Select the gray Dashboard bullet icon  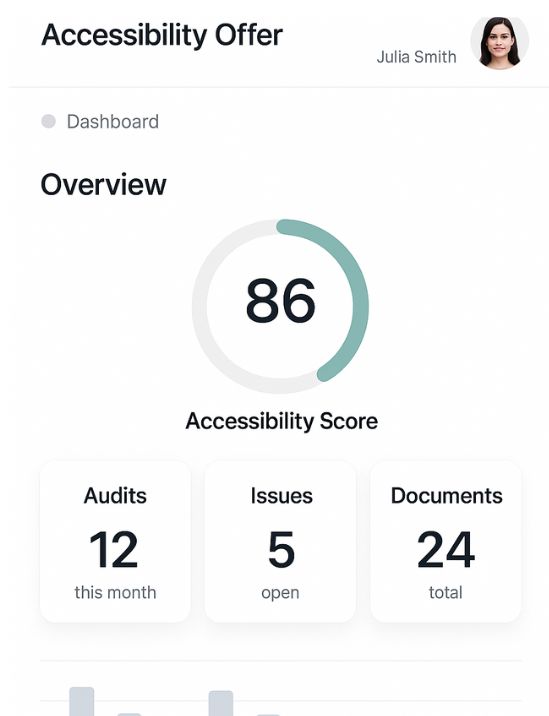point(48,121)
